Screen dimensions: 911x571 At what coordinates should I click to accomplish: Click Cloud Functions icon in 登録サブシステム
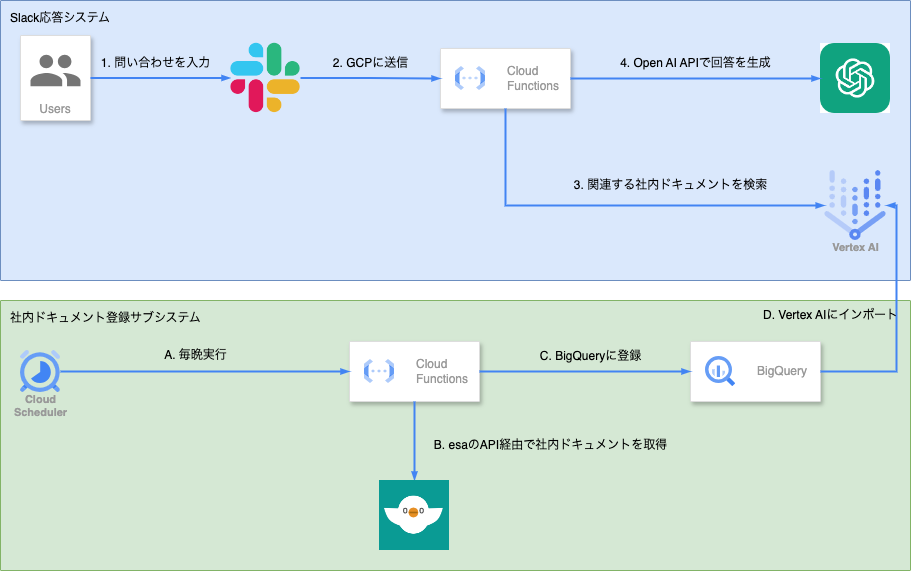tap(379, 371)
